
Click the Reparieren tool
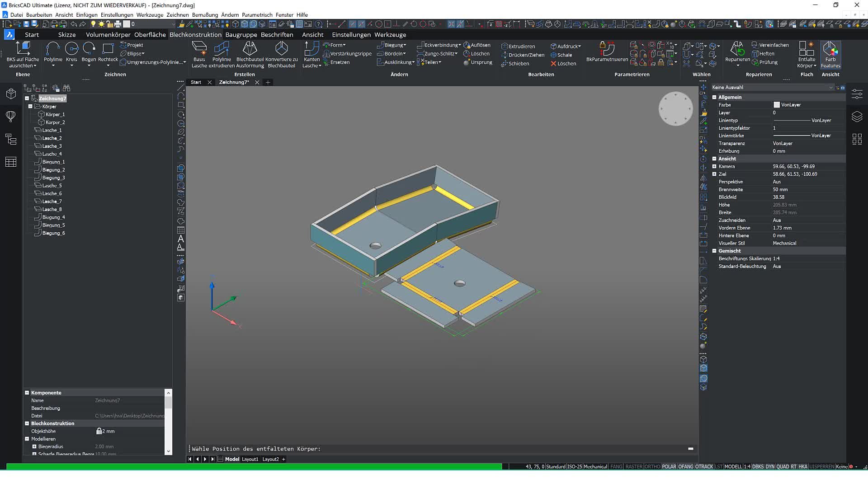[x=737, y=54]
